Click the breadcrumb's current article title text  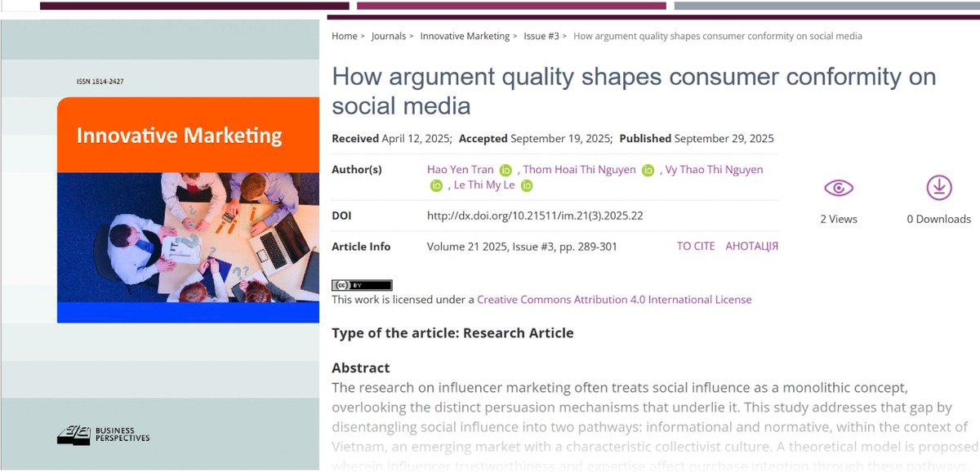click(x=718, y=36)
